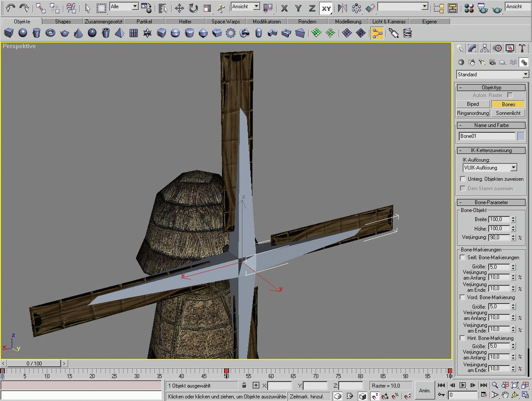Open the VUIK-Auflösung dropdown
Image resolution: width=532 pixels, height=401 pixels.
pos(514,168)
